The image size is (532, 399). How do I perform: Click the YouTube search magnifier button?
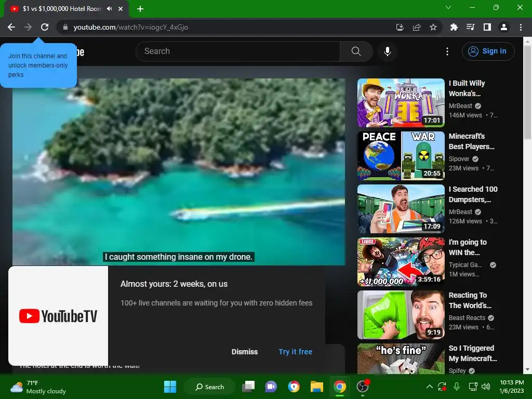(356, 51)
